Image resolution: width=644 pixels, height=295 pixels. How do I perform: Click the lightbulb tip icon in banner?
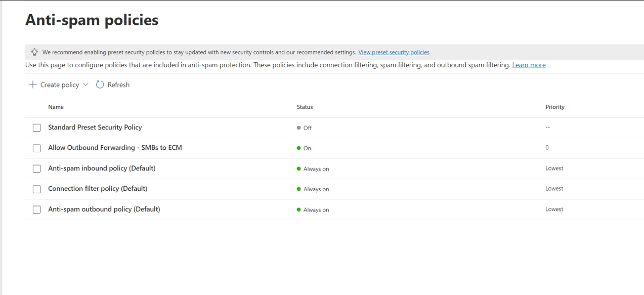pos(34,52)
